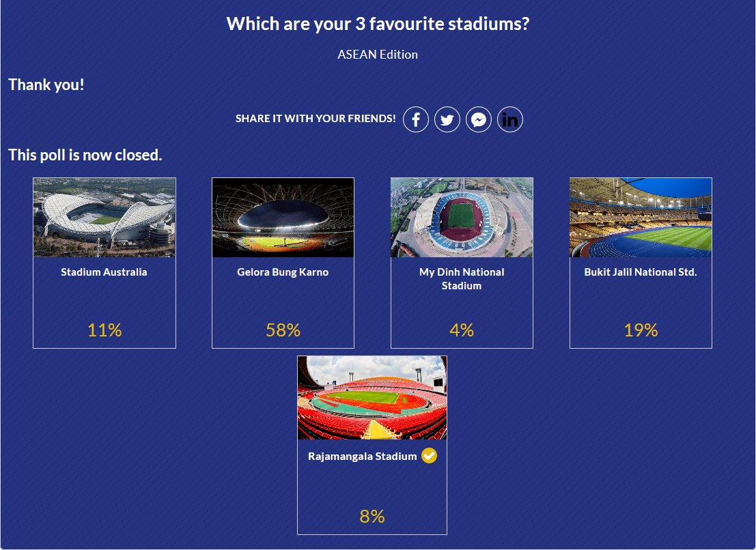The height and width of the screenshot is (550, 756).
Task: Select the Bukit Jalil stadium image
Action: (641, 218)
